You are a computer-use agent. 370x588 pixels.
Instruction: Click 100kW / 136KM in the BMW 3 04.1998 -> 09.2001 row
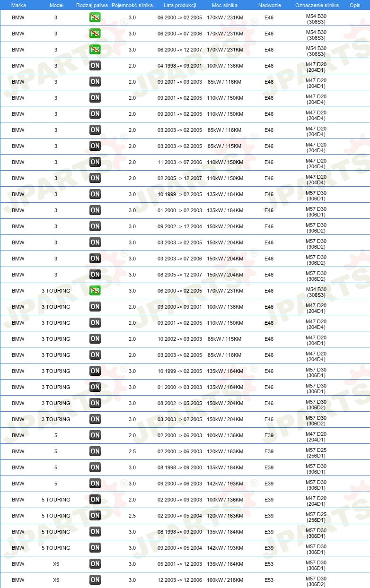(225, 66)
